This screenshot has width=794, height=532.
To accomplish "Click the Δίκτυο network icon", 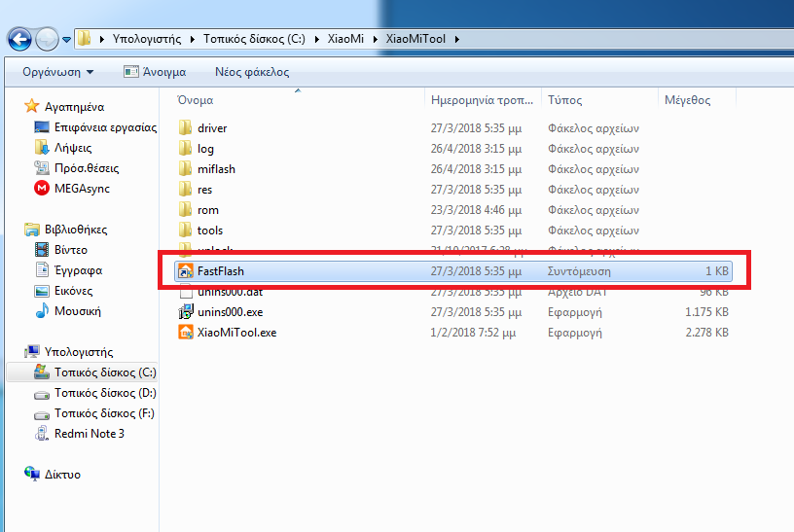I will click(32, 474).
